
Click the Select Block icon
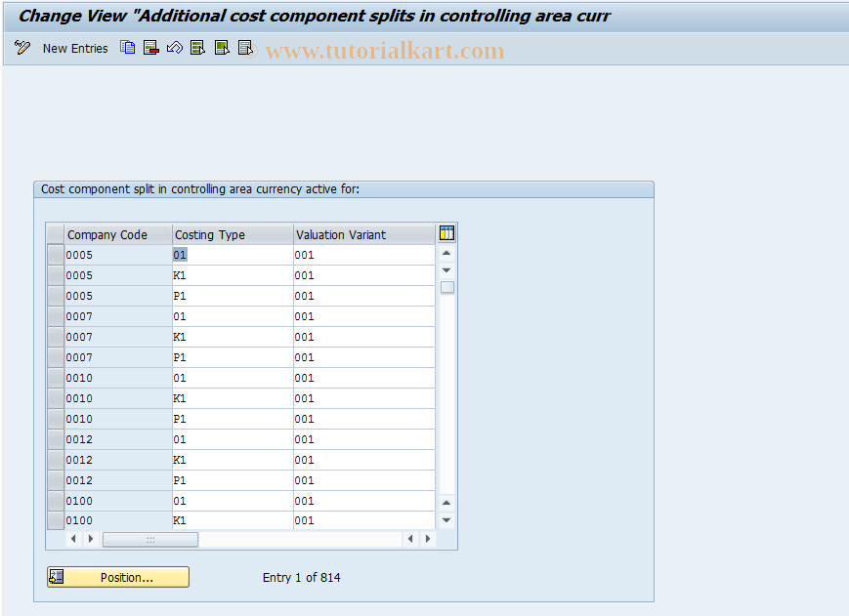[x=222, y=48]
